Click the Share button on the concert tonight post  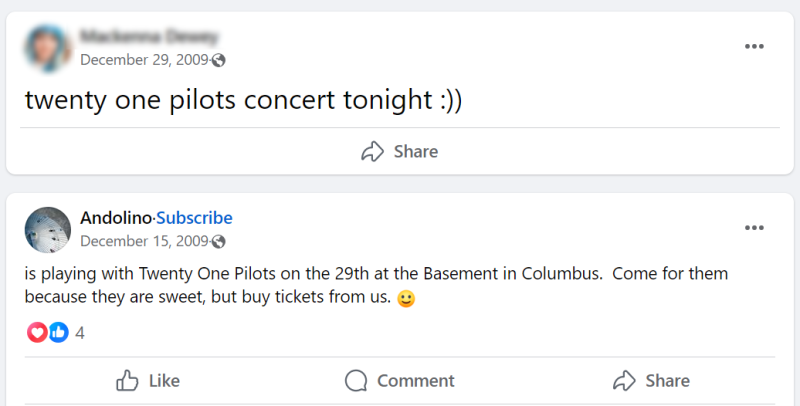pyautogui.click(x=399, y=151)
